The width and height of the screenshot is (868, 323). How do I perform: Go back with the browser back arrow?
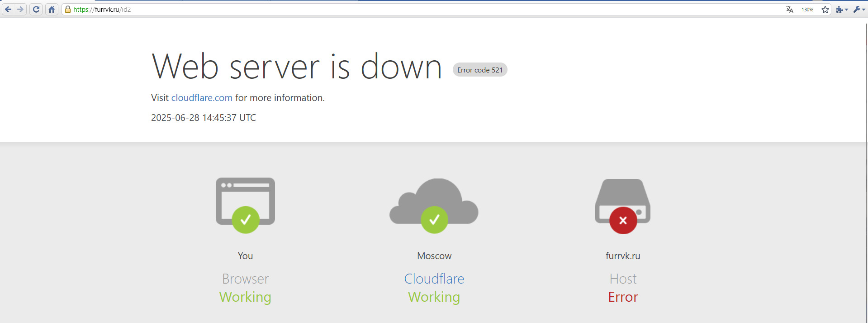click(8, 9)
